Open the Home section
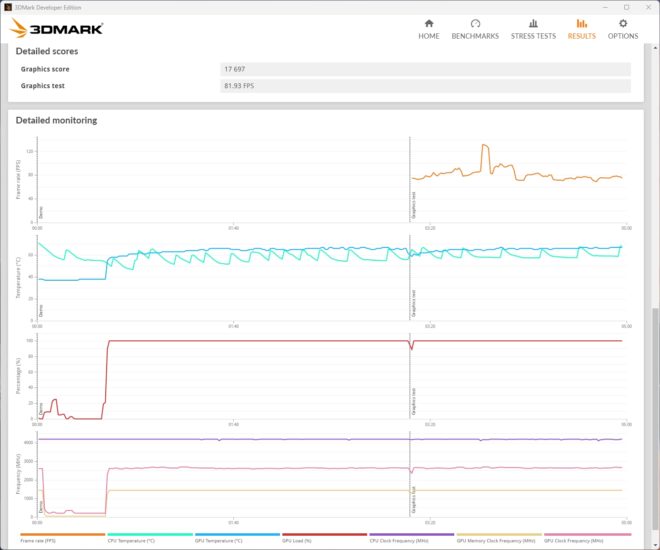This screenshot has height=550, width=660. tap(428, 29)
